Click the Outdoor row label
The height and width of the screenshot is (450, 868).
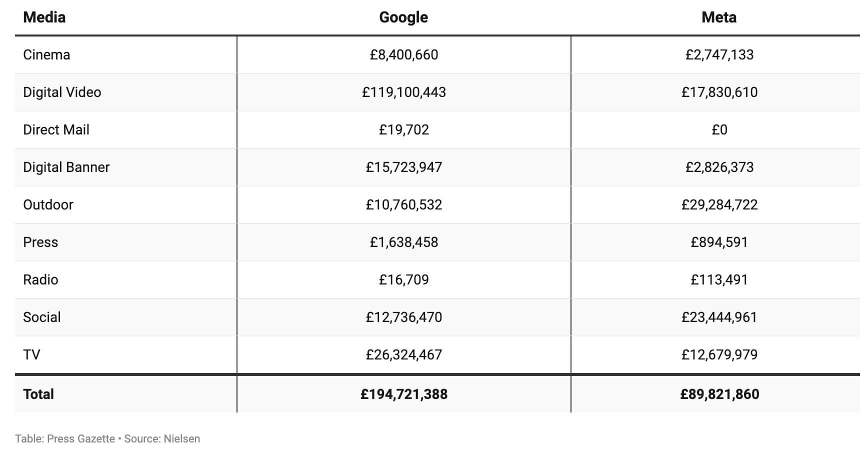48,204
